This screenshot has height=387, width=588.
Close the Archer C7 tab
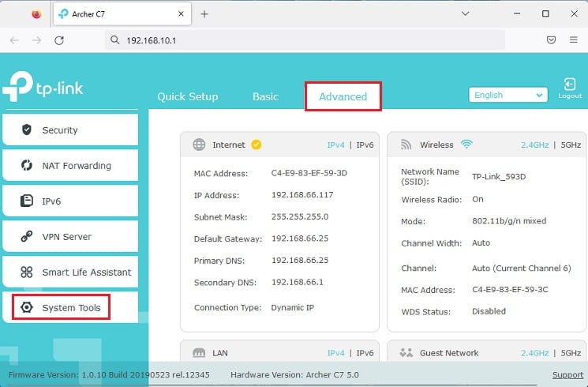tap(181, 14)
